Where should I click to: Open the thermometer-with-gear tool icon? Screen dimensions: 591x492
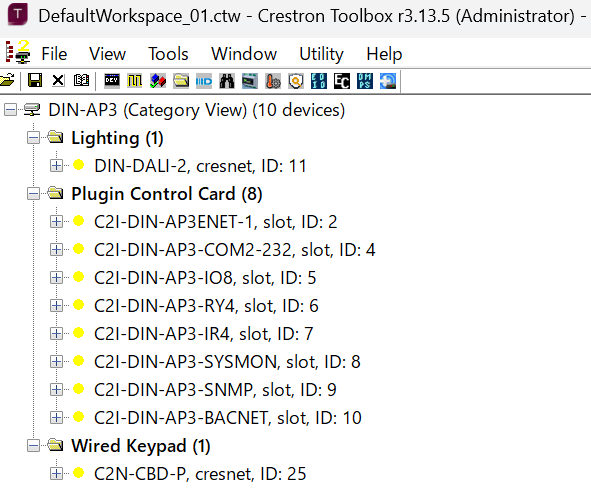click(273, 81)
